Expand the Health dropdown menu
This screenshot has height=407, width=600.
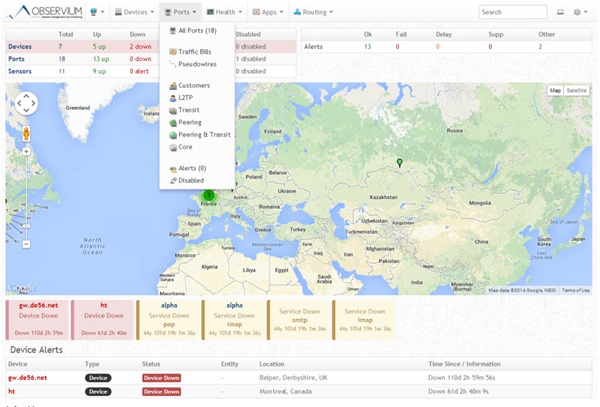(224, 12)
